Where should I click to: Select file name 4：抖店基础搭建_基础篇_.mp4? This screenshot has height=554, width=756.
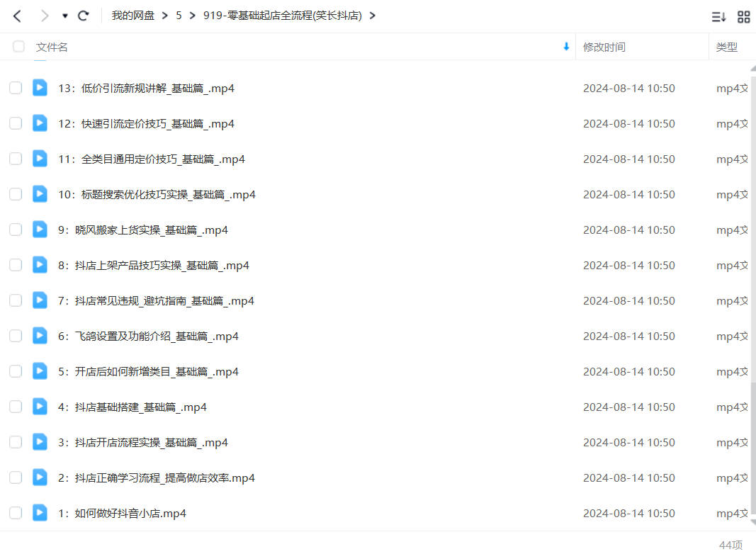click(132, 407)
